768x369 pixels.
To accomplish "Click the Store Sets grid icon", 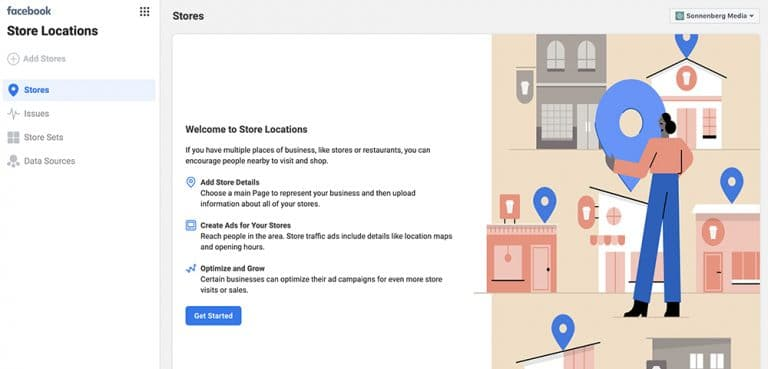I will coord(13,137).
